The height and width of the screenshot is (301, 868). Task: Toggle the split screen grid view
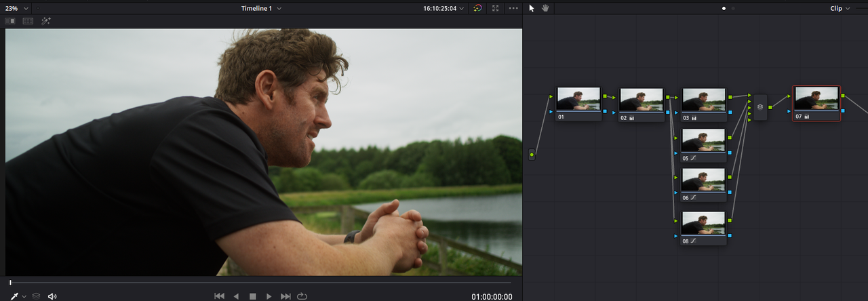click(28, 21)
